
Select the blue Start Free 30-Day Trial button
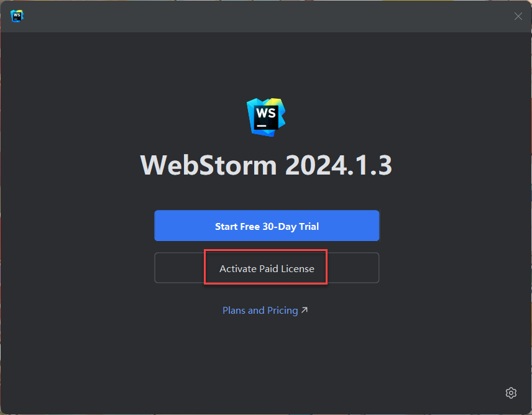pyautogui.click(x=267, y=226)
